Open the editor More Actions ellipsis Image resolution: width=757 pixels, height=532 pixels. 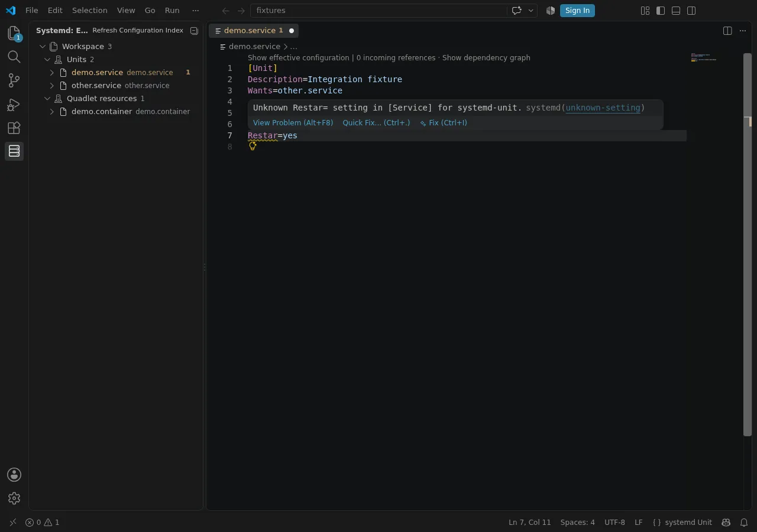[x=743, y=31]
